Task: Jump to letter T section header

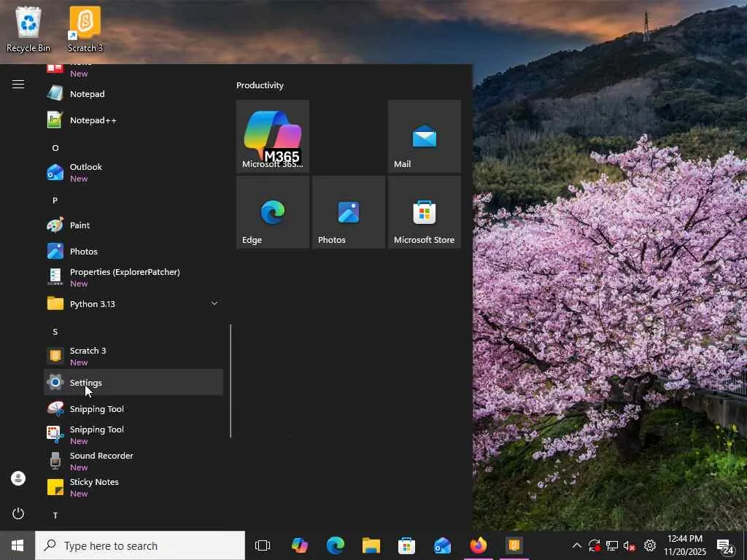Action: [55, 516]
